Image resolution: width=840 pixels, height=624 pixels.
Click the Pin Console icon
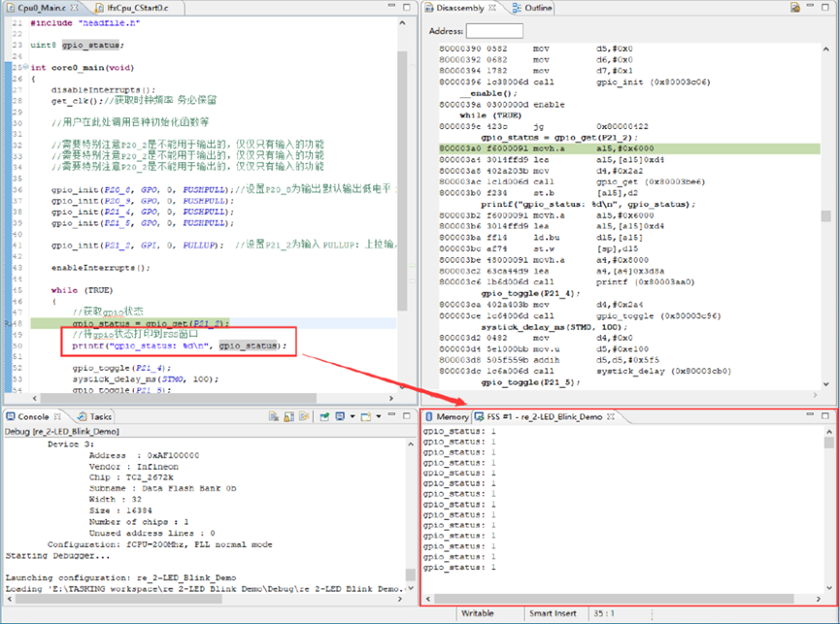tap(324, 416)
